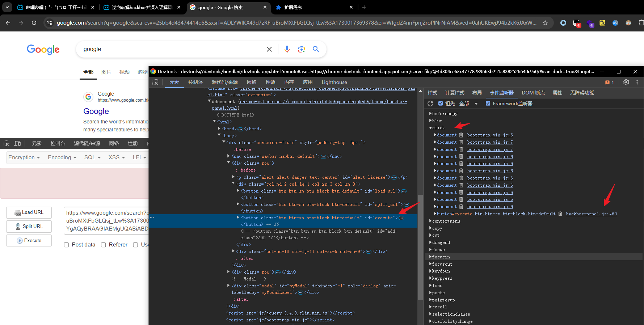Click the microphone voice search icon
Viewport: 644px width, 325px height.
click(287, 49)
